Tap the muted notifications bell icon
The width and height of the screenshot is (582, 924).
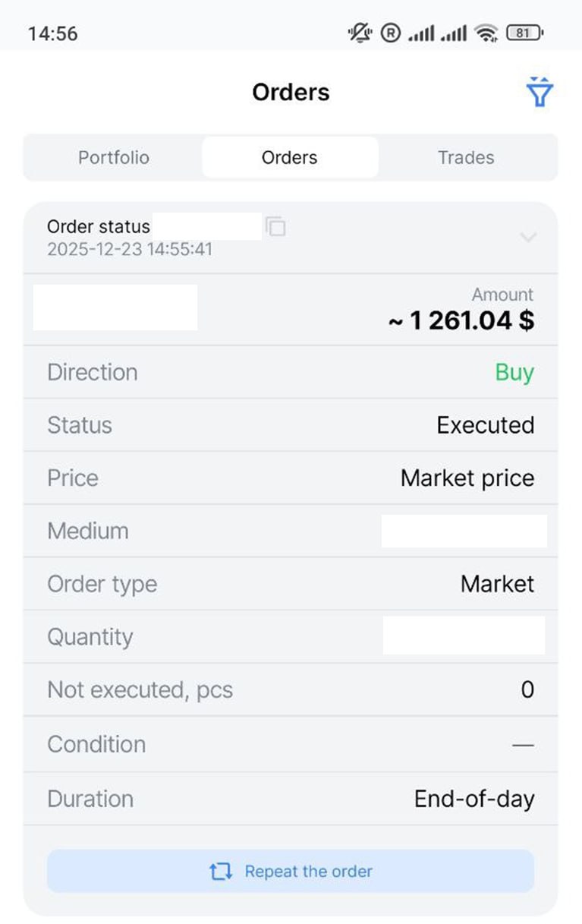pos(360,33)
